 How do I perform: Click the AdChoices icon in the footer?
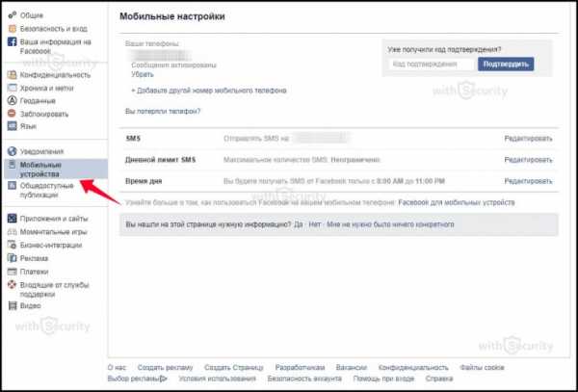coord(164,379)
